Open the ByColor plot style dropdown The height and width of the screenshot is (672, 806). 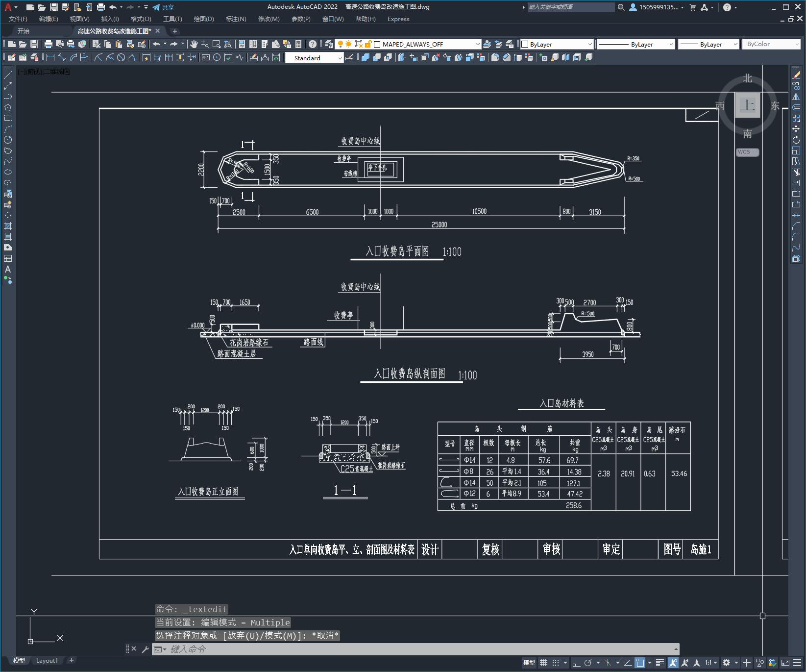(x=771, y=44)
